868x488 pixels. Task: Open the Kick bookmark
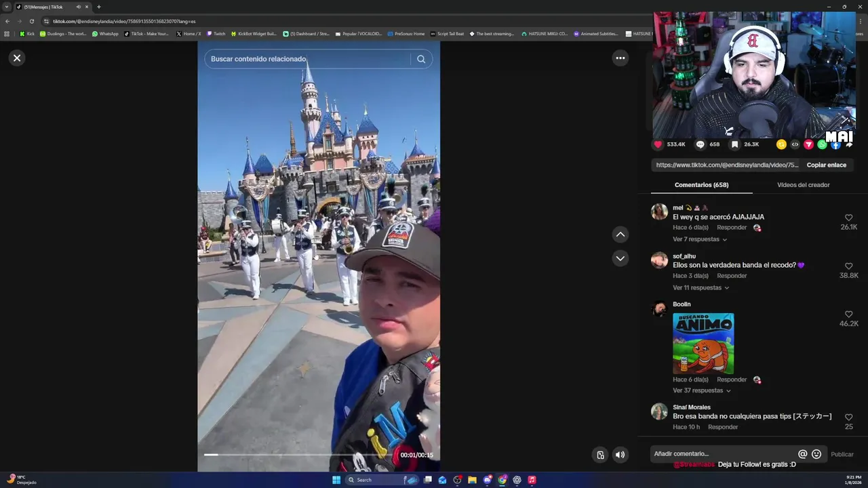coord(27,33)
